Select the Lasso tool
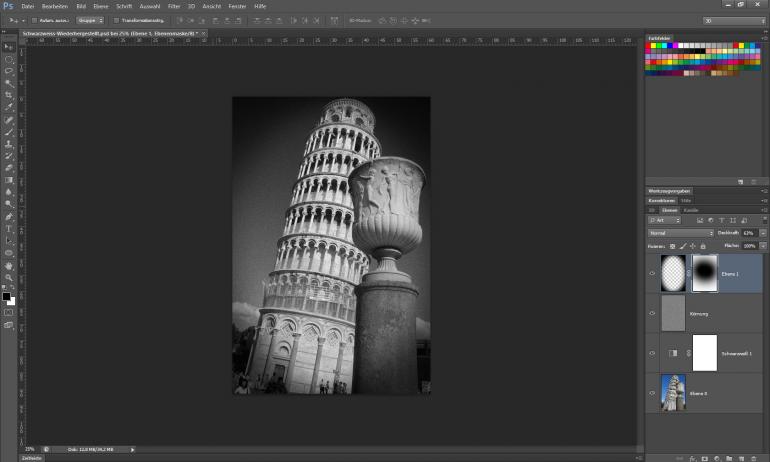Viewport: 770px width, 462px height. (x=8, y=71)
